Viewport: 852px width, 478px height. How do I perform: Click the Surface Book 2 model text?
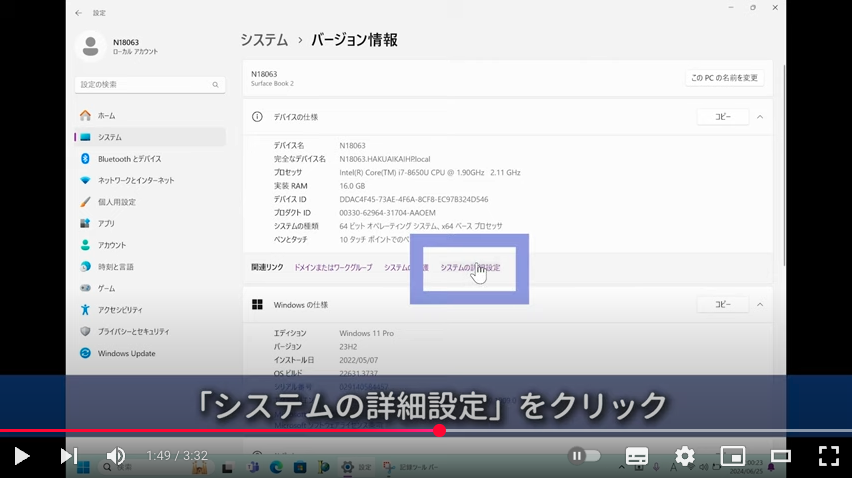click(x=272, y=84)
